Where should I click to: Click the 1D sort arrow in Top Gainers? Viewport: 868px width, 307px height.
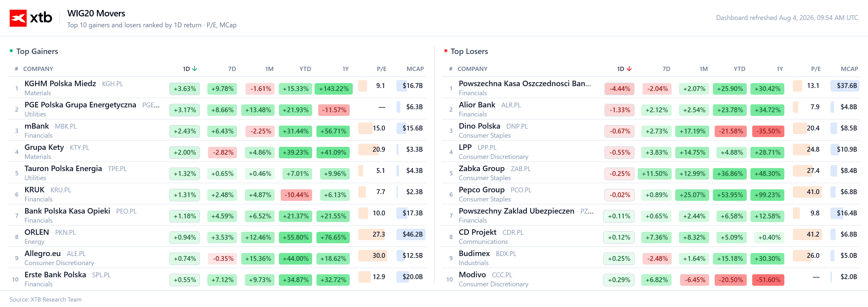click(x=195, y=69)
